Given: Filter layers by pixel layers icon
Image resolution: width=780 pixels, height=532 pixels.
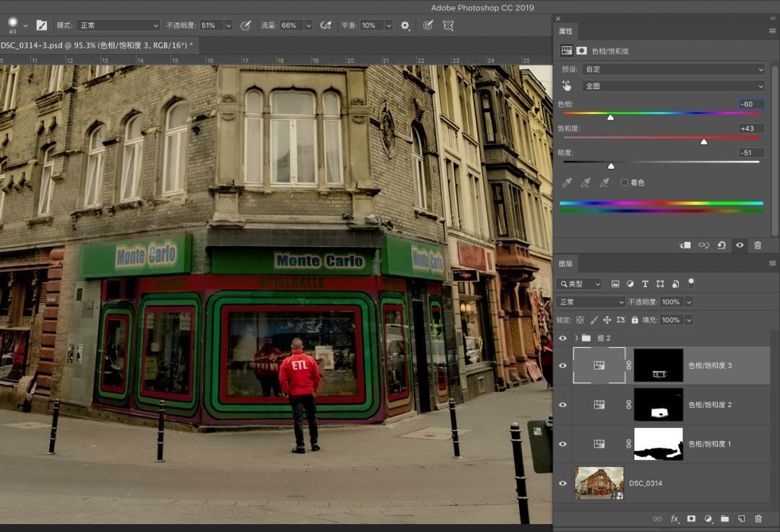Looking at the screenshot, I should pos(615,284).
